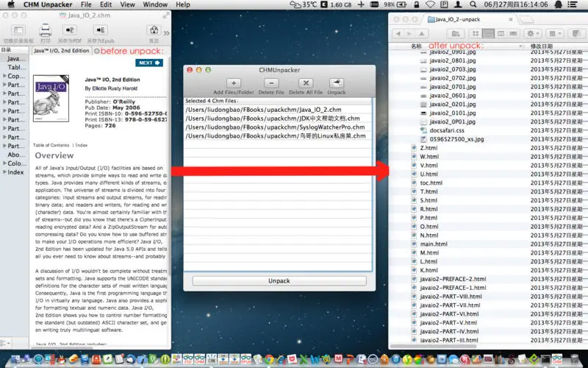Sort by the 修改日期 column header
Viewport: 588px width, 368px height.
point(542,46)
